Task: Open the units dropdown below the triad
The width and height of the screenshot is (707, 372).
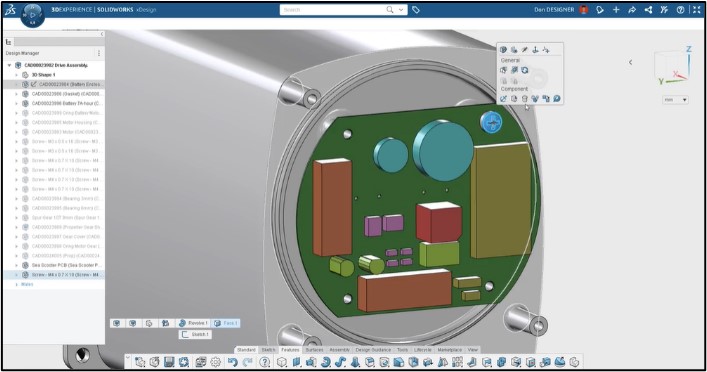Action: (x=675, y=100)
